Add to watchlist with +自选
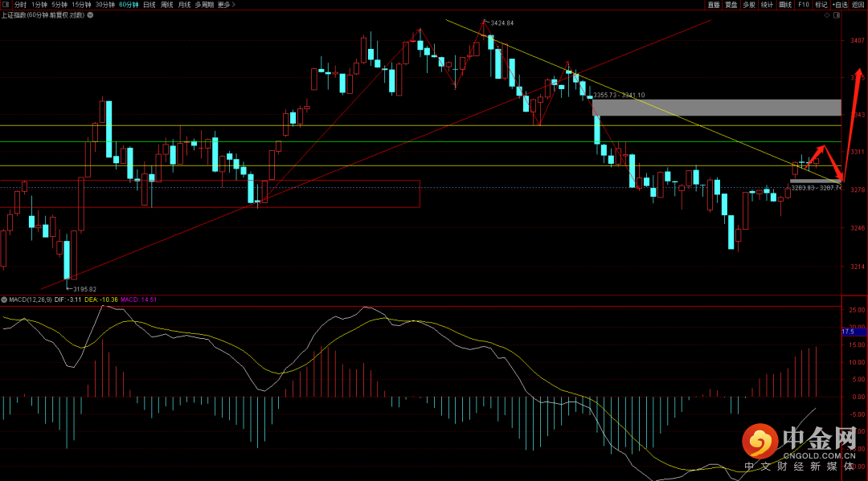Image resolution: width=868 pixels, height=481 pixels. (x=840, y=5)
